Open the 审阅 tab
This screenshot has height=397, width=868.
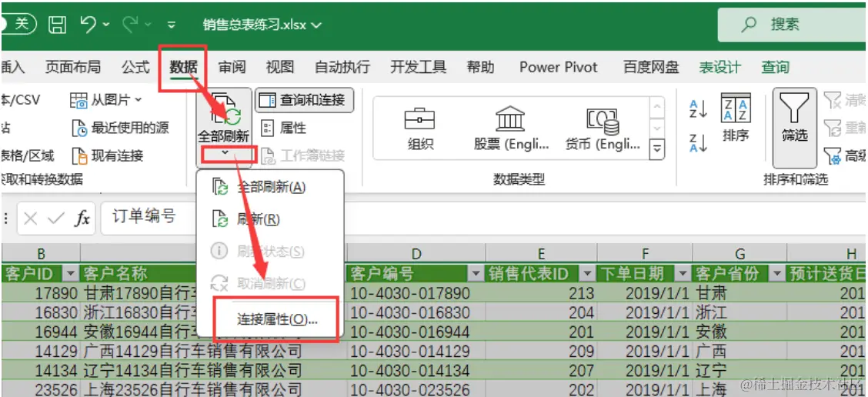pos(232,68)
